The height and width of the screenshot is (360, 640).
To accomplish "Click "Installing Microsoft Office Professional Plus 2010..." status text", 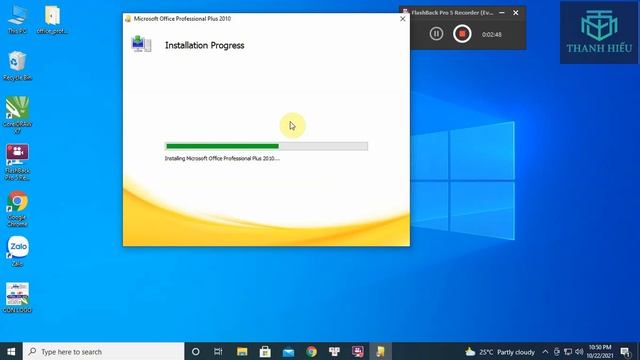I will click(222, 158).
